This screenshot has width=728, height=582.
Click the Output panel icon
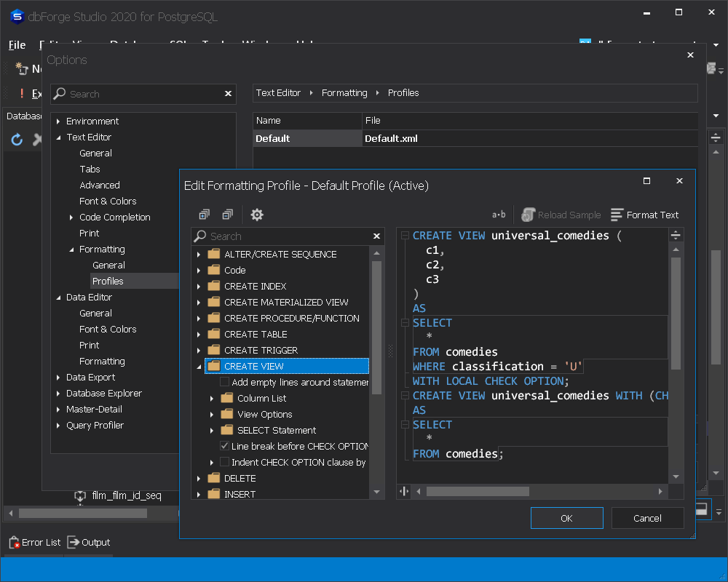[73, 542]
